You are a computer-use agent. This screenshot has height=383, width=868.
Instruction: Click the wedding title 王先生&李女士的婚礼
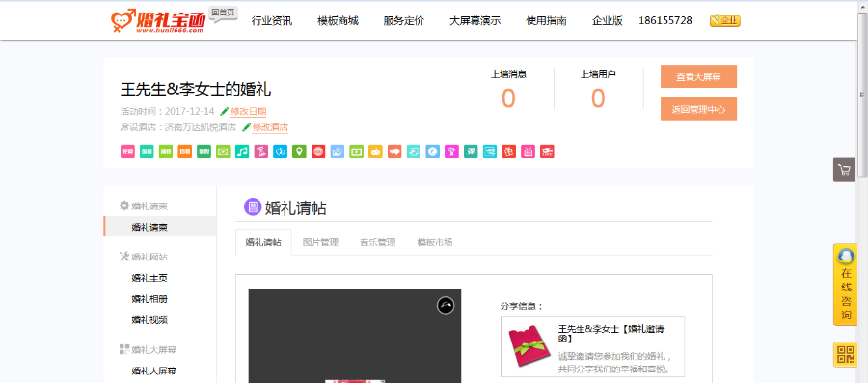point(196,89)
